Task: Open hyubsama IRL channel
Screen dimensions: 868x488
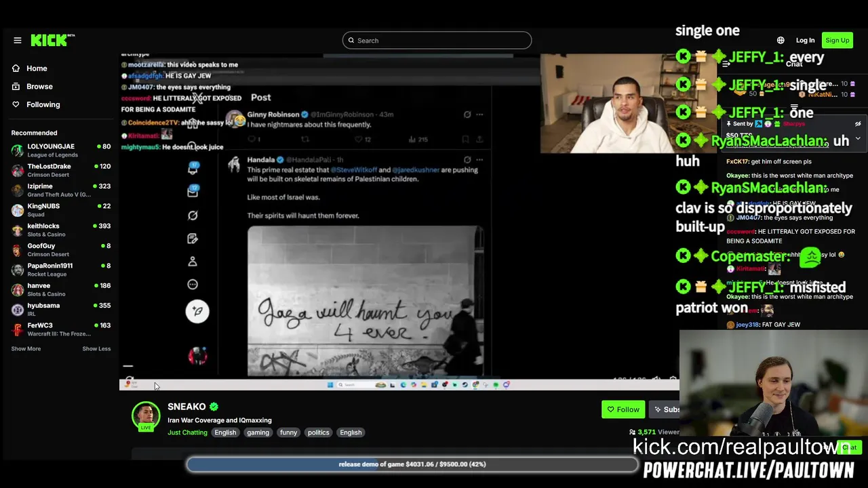Action: pos(60,309)
